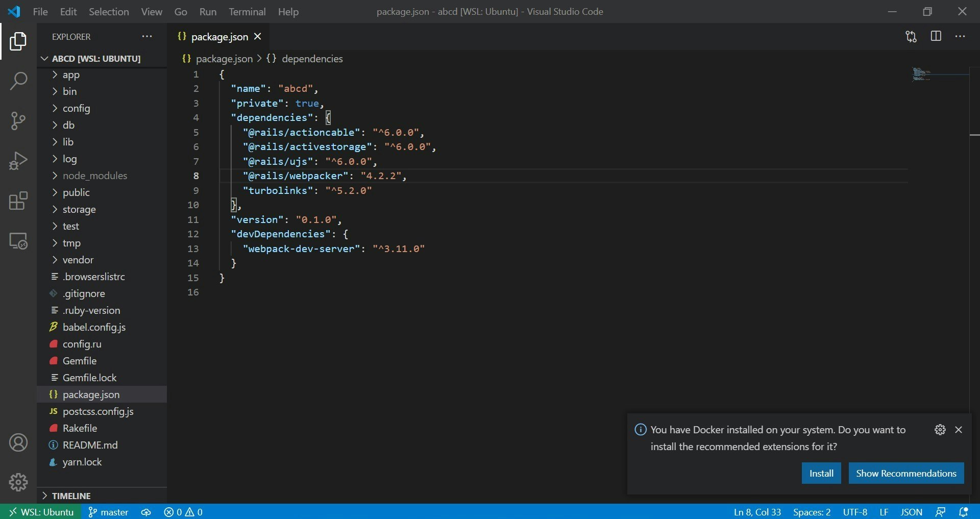This screenshot has height=519, width=980.
Task: Open notification settings gear in Docker prompt
Action: click(x=940, y=430)
